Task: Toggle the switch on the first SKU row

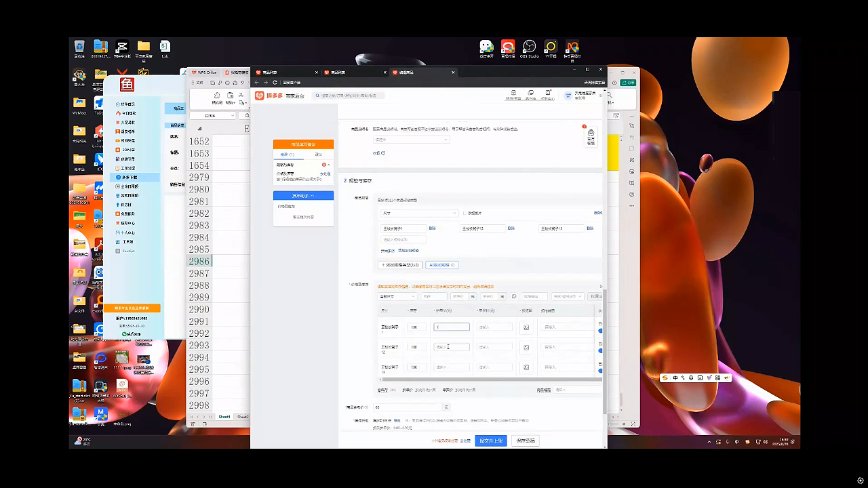Action: click(600, 331)
